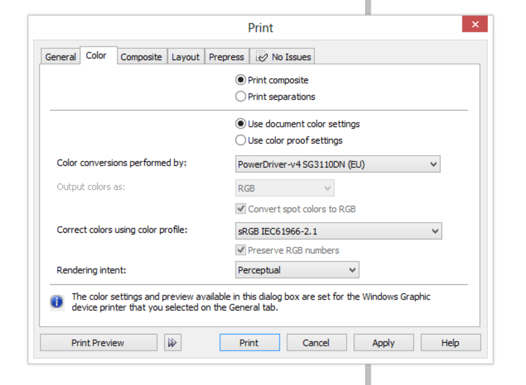The image size is (526, 385).
Task: Click the note about Windows Graphic device printer
Action: (x=251, y=302)
